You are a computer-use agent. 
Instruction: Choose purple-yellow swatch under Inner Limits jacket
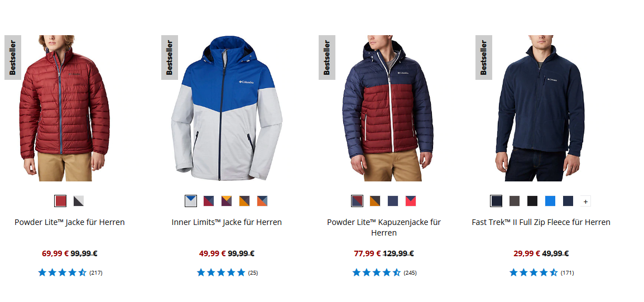(227, 201)
